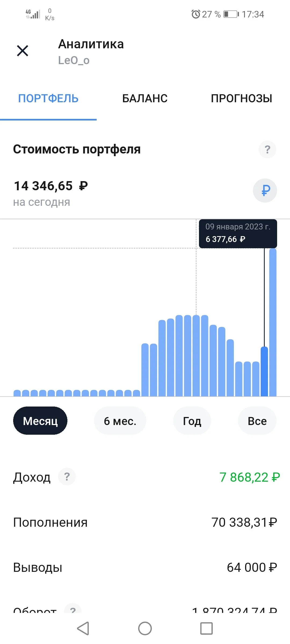Open help for Стоимость портфеля
The height and width of the screenshot is (644, 290).
click(267, 149)
